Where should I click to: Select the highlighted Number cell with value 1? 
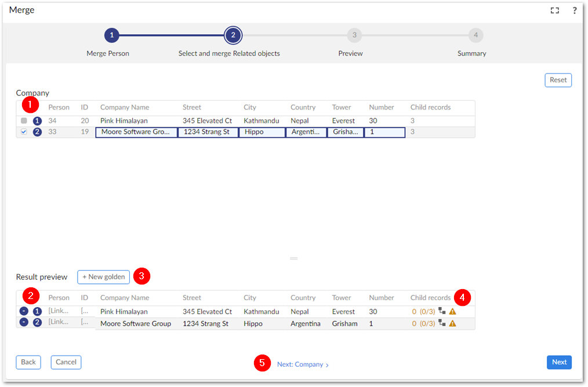click(x=384, y=132)
